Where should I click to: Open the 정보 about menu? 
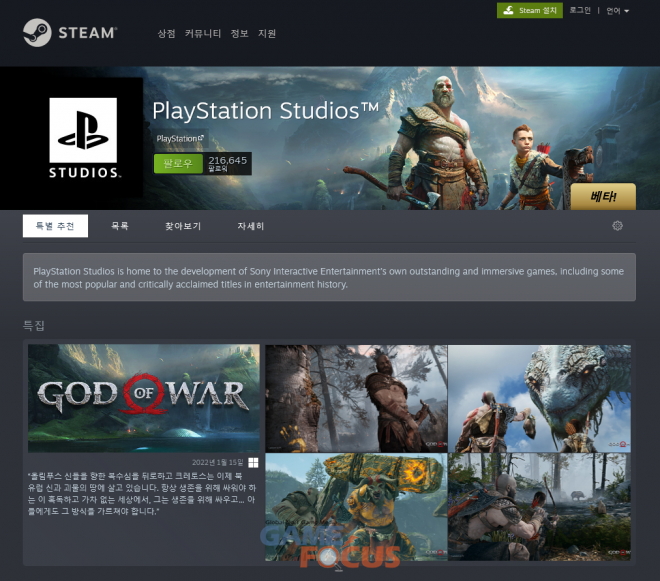(x=239, y=33)
